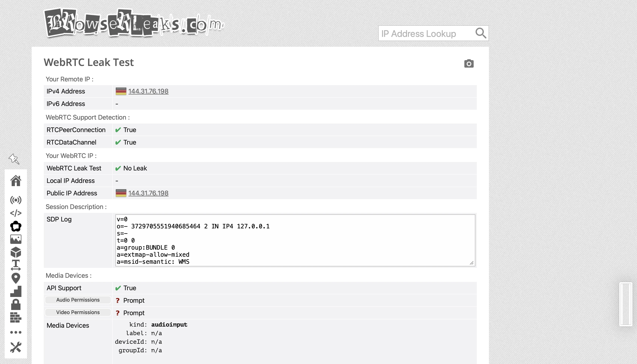Click the Video Permissions 'Prompt' status

point(134,313)
